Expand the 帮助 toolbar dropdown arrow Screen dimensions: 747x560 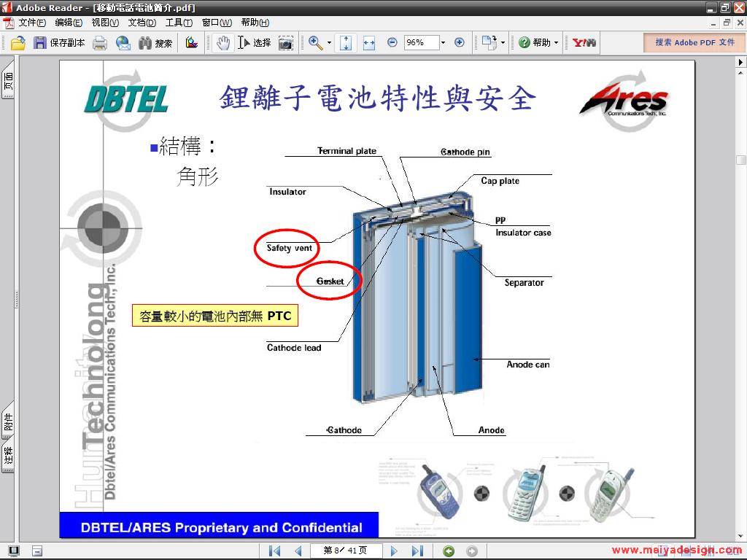pos(556,43)
